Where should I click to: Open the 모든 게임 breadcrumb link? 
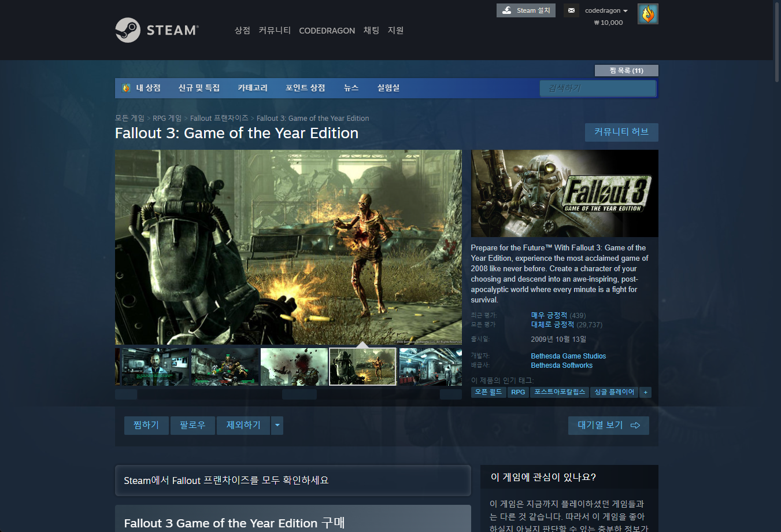point(129,118)
